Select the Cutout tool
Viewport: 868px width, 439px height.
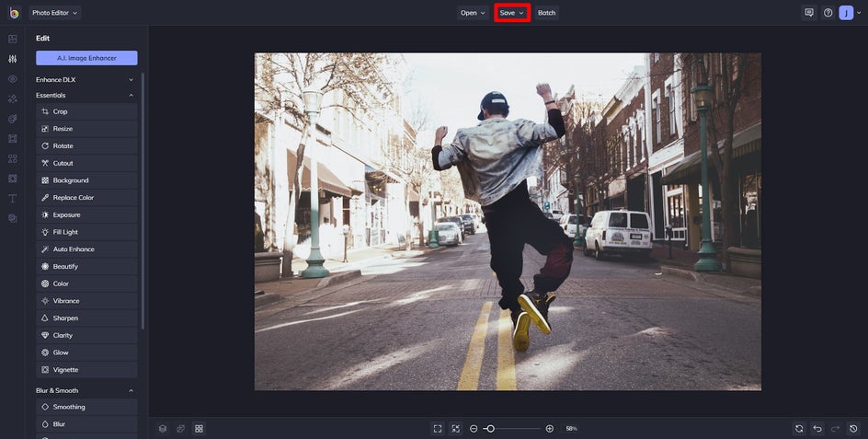tap(87, 163)
